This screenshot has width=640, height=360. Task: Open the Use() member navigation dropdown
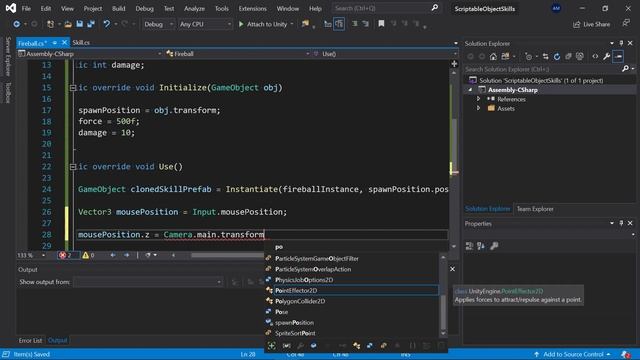[x=385, y=53]
